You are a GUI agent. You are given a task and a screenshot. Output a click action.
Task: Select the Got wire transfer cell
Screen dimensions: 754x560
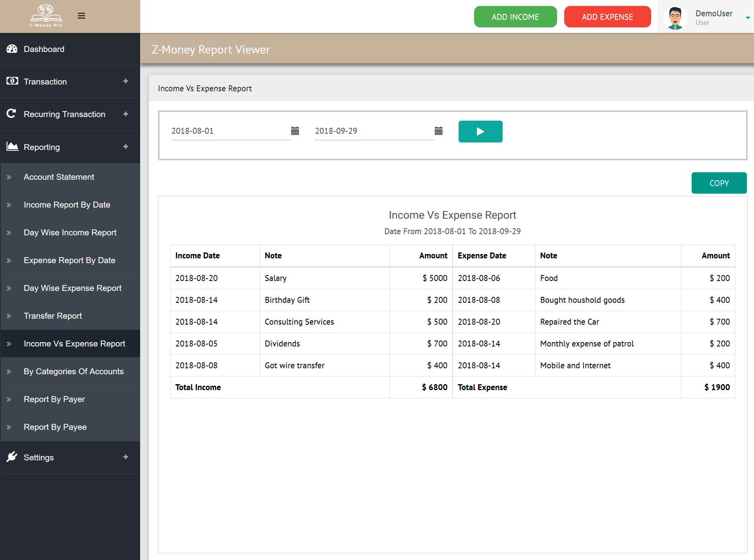(x=325, y=366)
